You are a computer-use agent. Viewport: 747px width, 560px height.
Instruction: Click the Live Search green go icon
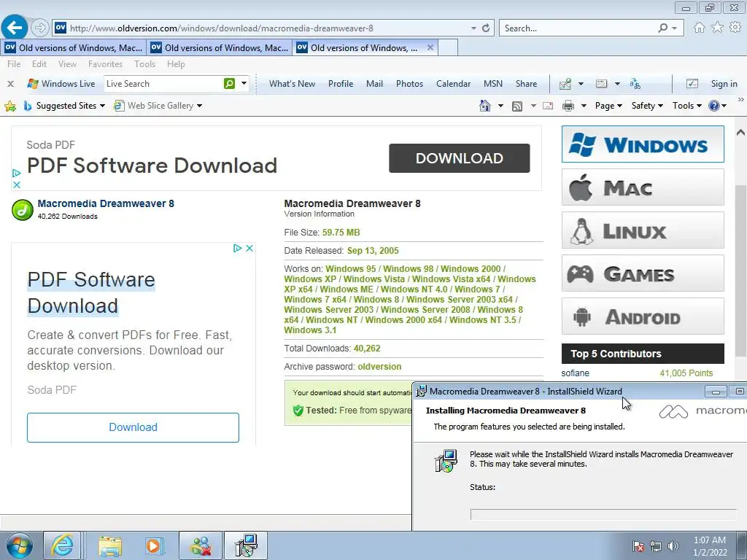click(229, 83)
